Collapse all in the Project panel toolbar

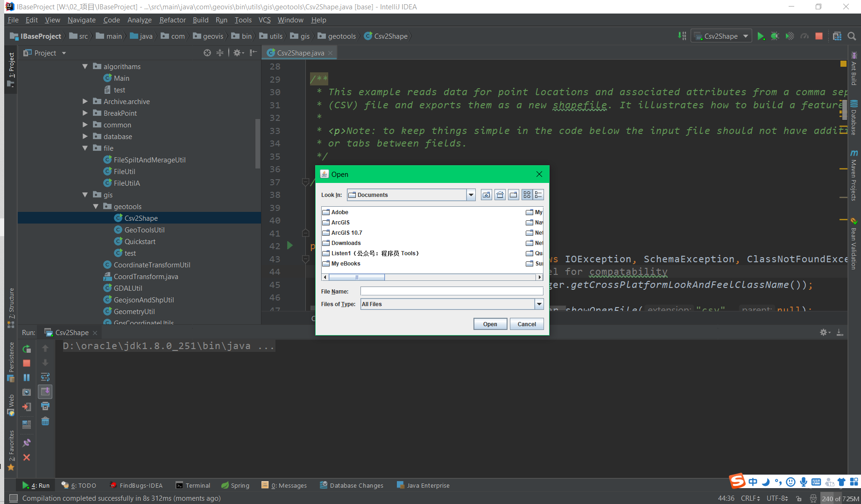pos(220,53)
